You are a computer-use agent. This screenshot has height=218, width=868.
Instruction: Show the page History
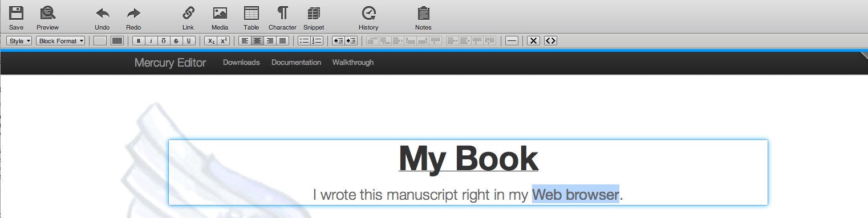(x=368, y=13)
